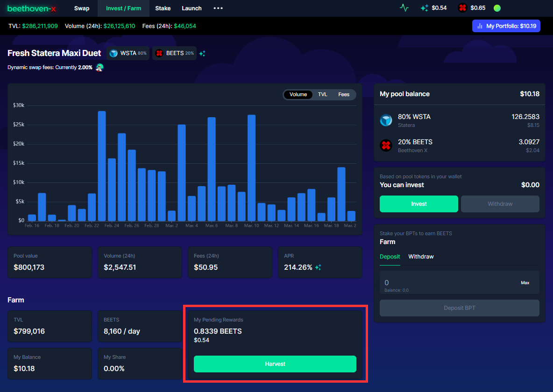Click the My Share 0.00% card
The image size is (553, 392).
point(140,364)
